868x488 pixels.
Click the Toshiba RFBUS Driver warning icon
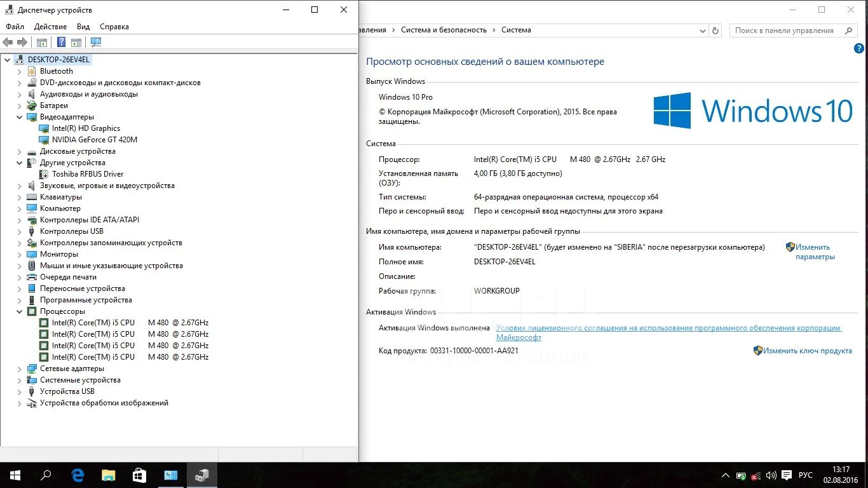pos(44,174)
